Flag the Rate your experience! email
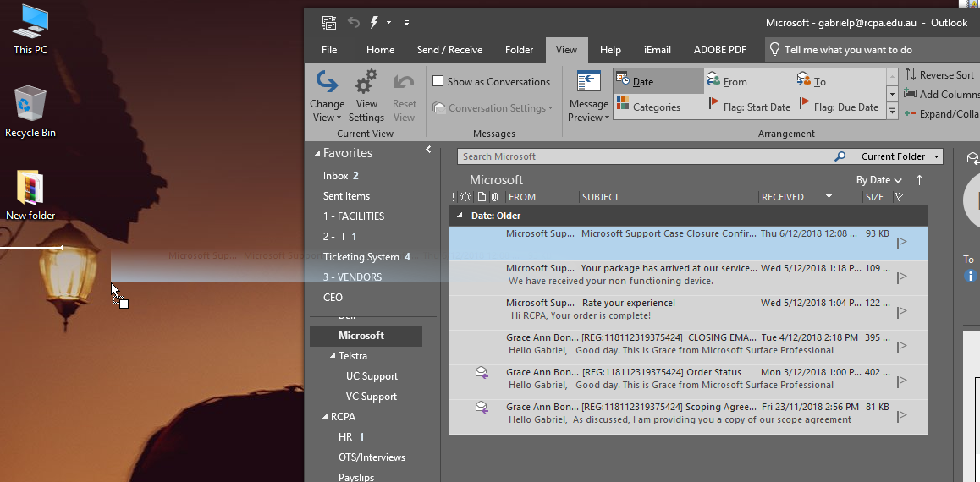980x482 pixels. [x=902, y=311]
